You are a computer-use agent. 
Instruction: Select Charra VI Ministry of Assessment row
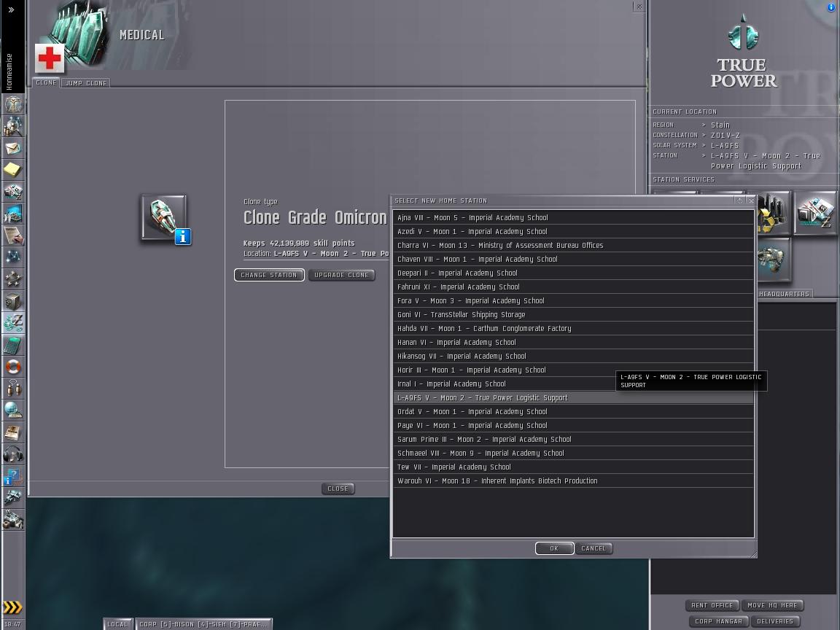573,245
